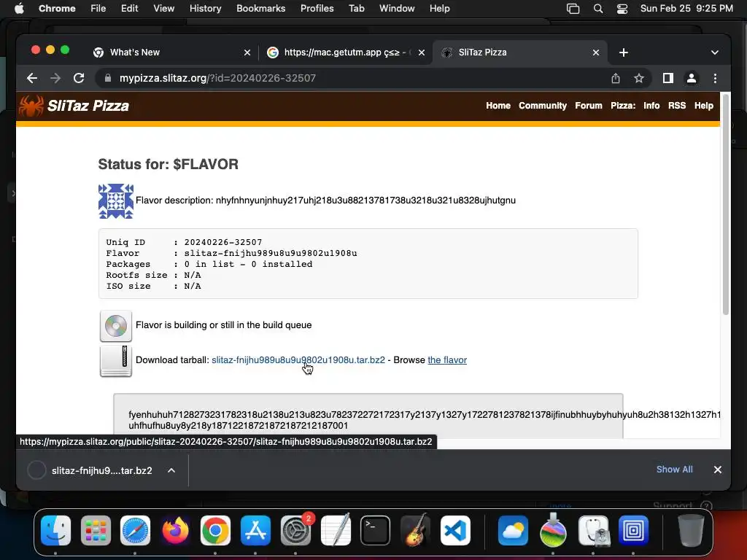Open the Bookmarks menu

pyautogui.click(x=261, y=9)
